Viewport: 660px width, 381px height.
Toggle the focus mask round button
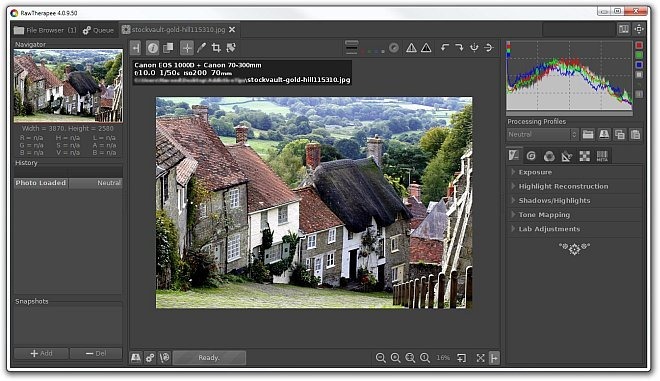click(x=394, y=48)
